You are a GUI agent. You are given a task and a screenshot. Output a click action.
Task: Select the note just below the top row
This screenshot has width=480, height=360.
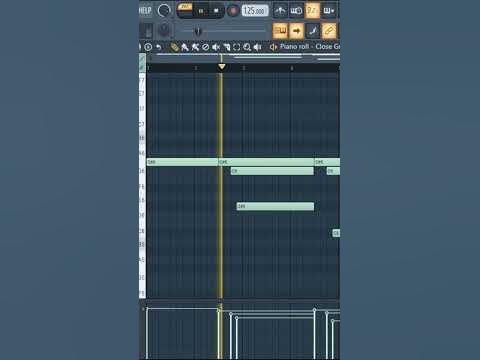[272, 171]
